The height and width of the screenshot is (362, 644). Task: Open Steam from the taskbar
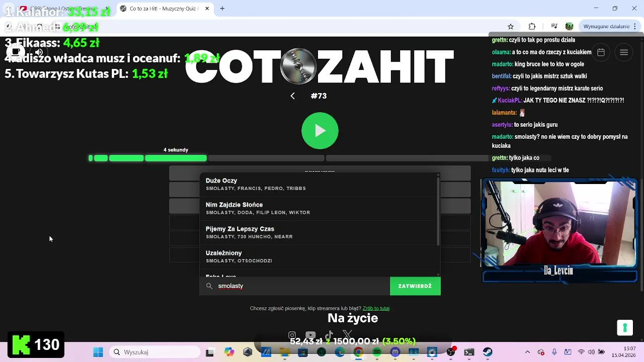(488, 352)
